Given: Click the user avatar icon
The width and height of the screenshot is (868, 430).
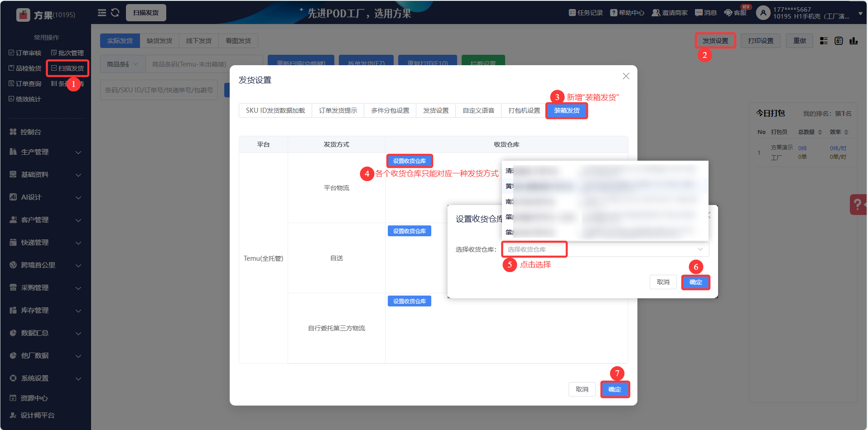Looking at the screenshot, I should pyautogui.click(x=763, y=13).
